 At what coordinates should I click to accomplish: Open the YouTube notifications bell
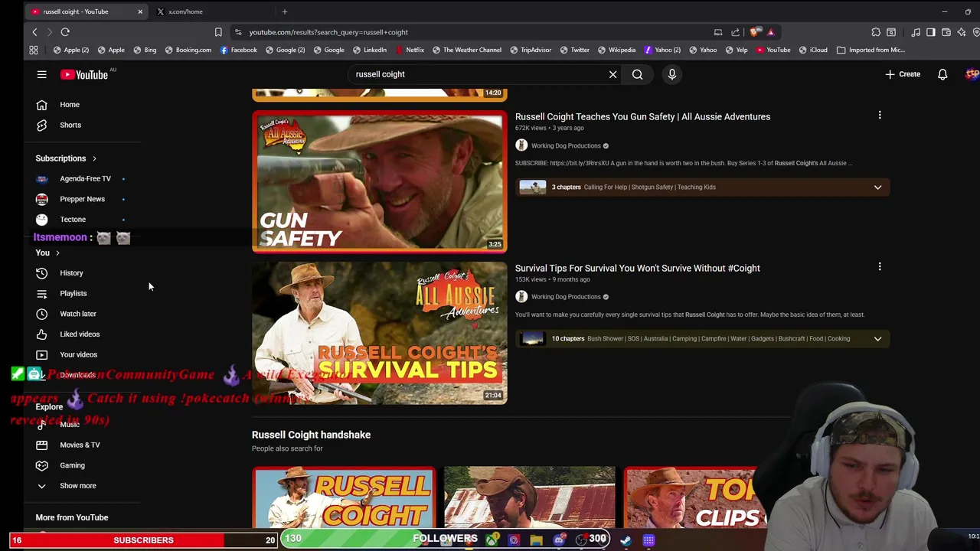tap(942, 74)
